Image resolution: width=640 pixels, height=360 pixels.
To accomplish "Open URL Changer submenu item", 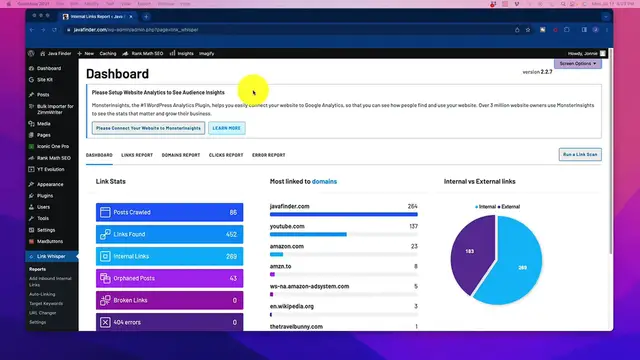I will pos(42,313).
